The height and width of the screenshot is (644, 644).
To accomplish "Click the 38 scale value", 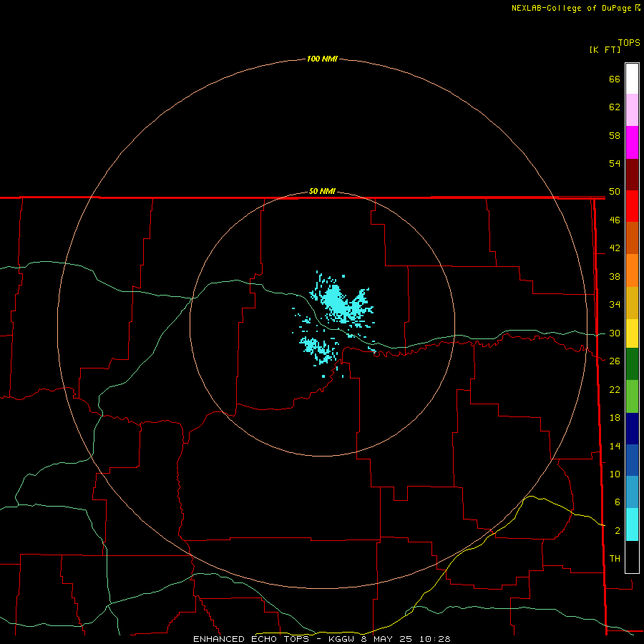I will point(615,277).
